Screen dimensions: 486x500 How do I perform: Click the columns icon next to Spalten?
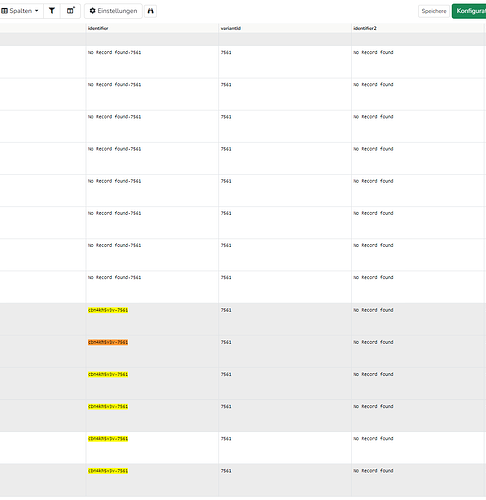click(4, 11)
